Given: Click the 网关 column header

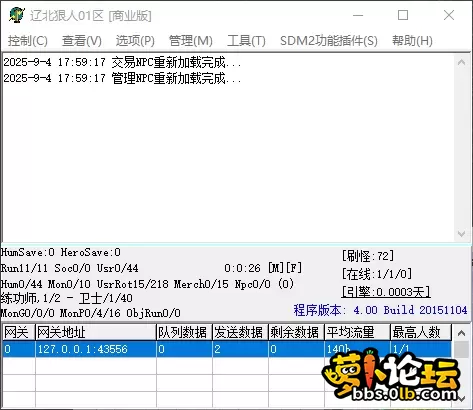Looking at the screenshot, I should tap(19, 332).
